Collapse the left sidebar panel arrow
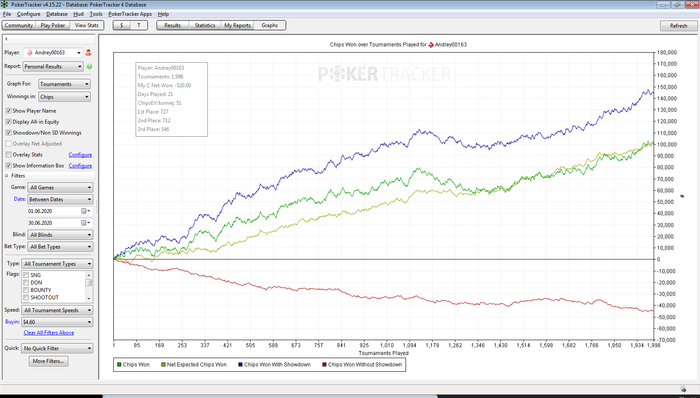This screenshot has width=700, height=398. (6, 39)
